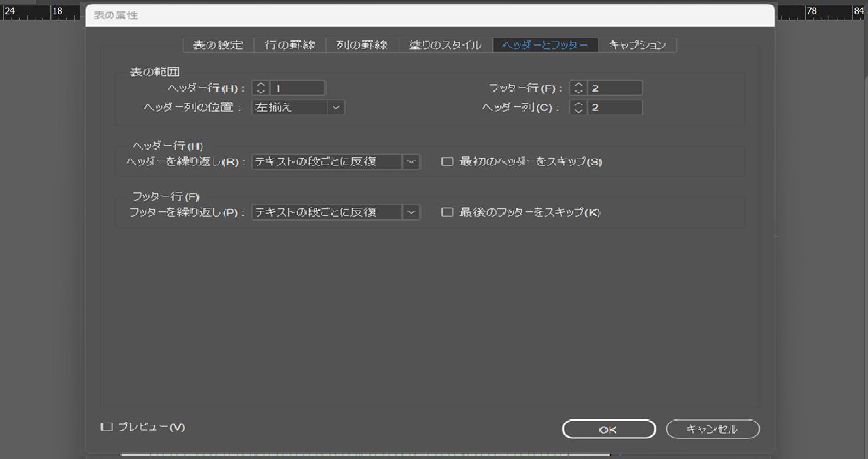
Task: Open the フッターを繰り返し(P) dropdown
Action: coord(336,212)
